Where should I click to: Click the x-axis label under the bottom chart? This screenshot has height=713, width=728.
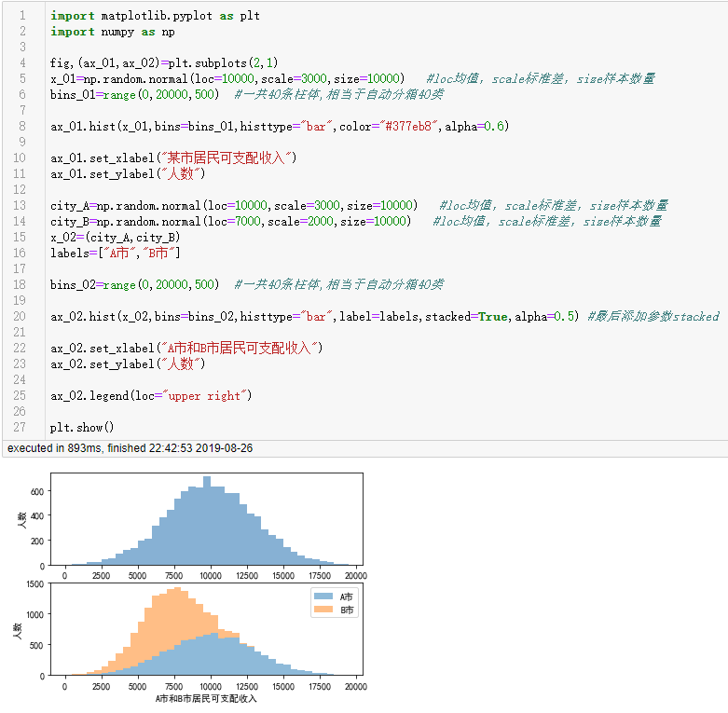click(x=206, y=698)
